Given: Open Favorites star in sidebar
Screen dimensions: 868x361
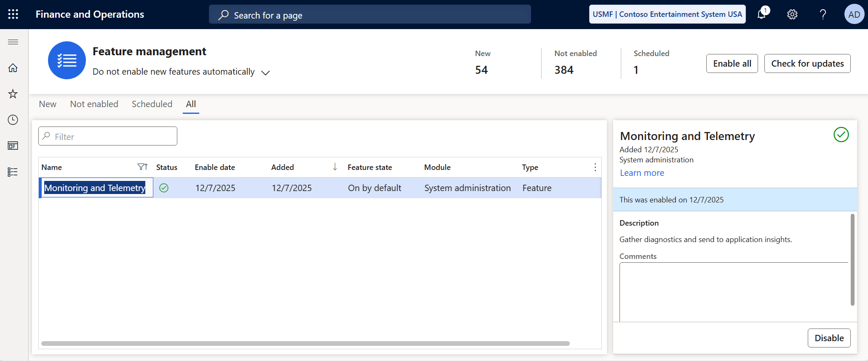Looking at the screenshot, I should pos(13,94).
